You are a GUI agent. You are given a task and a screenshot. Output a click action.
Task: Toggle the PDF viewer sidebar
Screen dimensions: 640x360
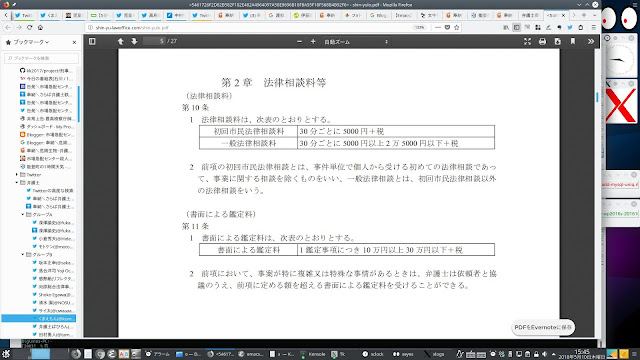[92, 41]
